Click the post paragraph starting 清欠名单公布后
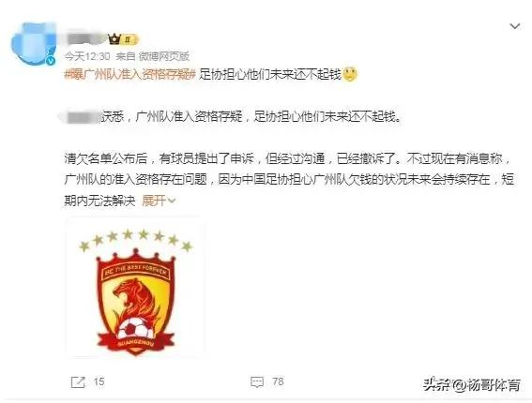Viewport: 532px width, 403px height. click(289, 180)
